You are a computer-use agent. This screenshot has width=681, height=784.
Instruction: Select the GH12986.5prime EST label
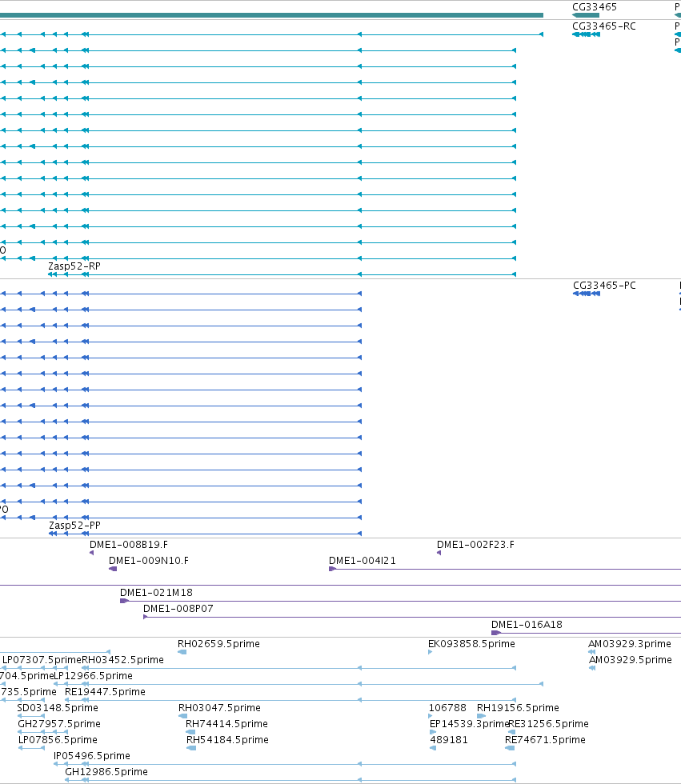(x=106, y=771)
